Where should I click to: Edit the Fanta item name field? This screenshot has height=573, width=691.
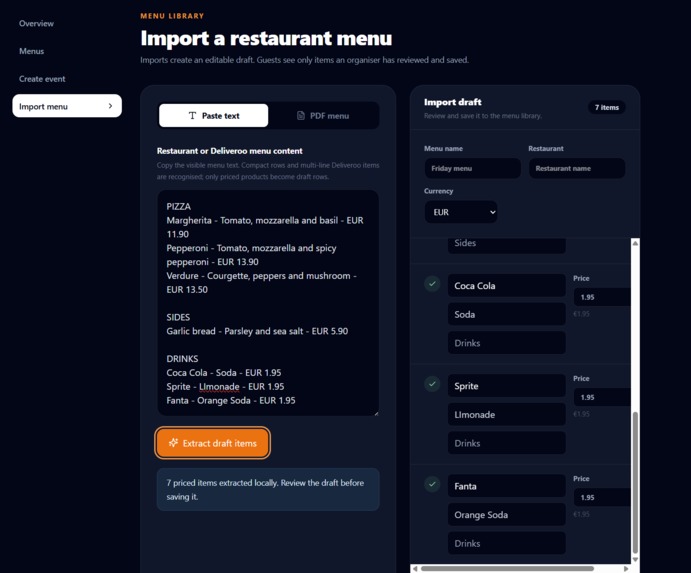[507, 486]
